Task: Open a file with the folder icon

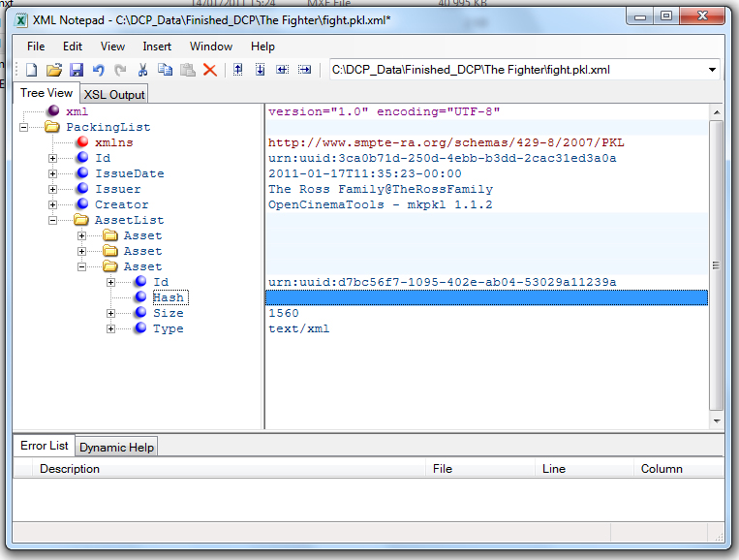Action: [x=54, y=70]
